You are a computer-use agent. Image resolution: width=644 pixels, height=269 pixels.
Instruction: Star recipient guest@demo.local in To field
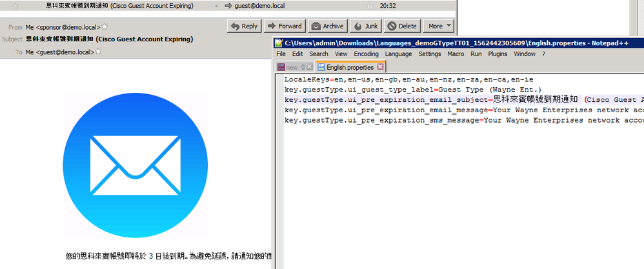pos(97,52)
